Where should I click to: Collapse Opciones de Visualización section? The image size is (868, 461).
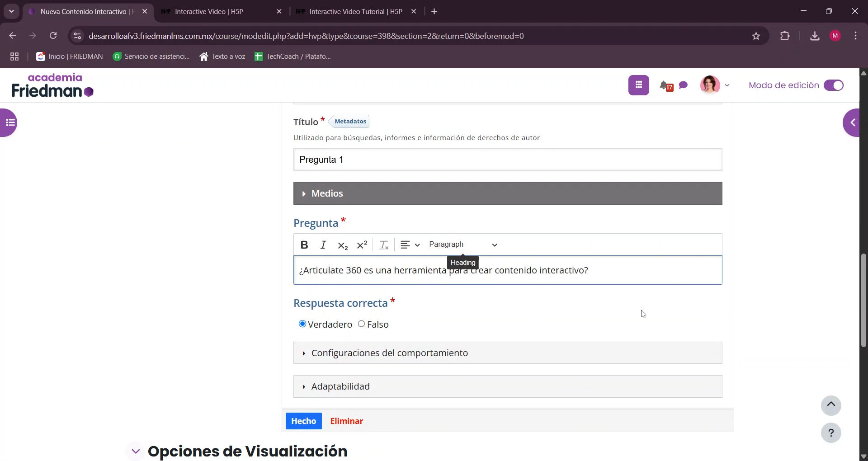point(135,451)
